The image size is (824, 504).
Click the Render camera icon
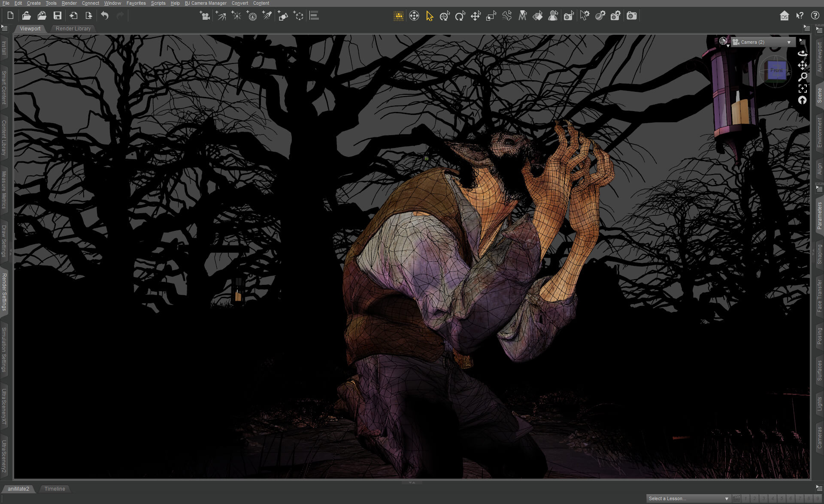pos(631,16)
